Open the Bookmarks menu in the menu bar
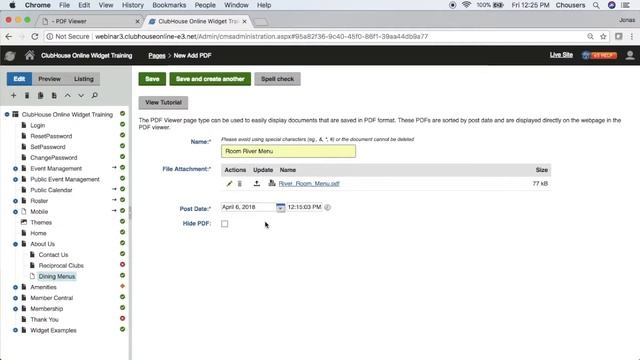 point(169,5)
